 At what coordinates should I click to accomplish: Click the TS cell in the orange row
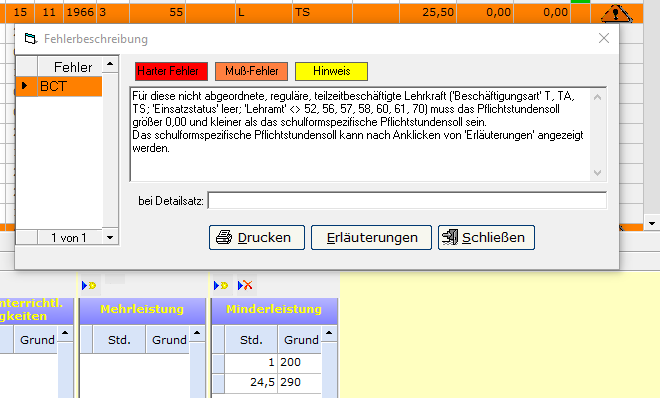pyautogui.click(x=322, y=13)
